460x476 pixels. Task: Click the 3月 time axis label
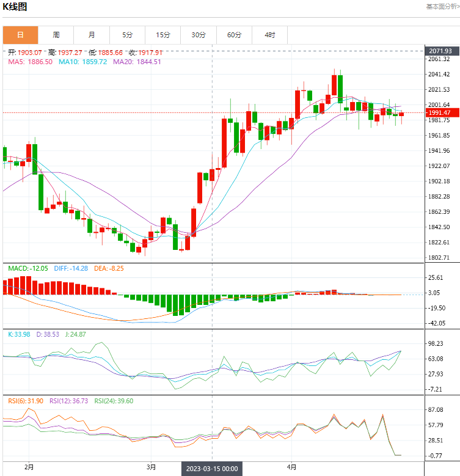[x=151, y=467]
